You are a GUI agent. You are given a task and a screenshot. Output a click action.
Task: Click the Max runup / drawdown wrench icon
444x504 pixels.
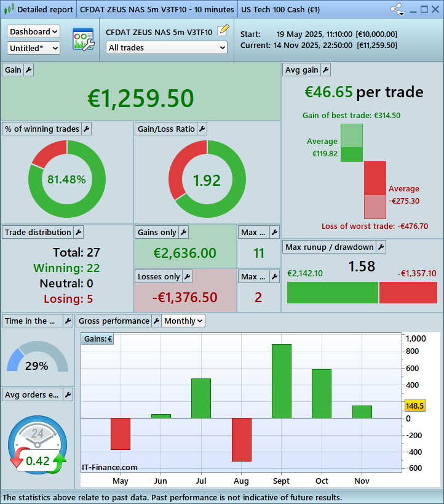coord(381,247)
